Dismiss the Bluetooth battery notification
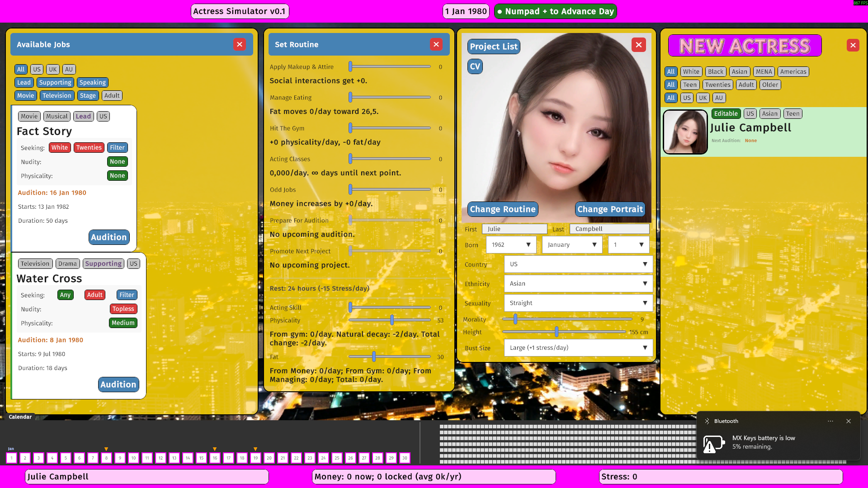Viewport: 868px width, 488px height. coord(849,421)
